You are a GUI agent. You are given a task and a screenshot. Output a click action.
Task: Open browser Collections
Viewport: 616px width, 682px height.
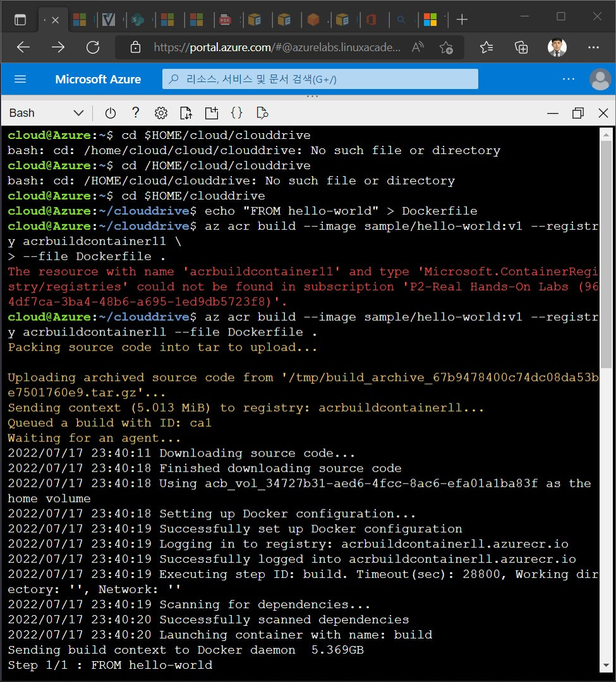(521, 47)
